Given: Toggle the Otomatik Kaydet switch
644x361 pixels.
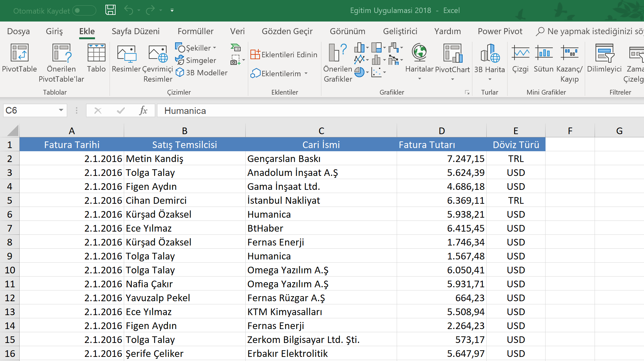Looking at the screenshot, I should tap(84, 10).
